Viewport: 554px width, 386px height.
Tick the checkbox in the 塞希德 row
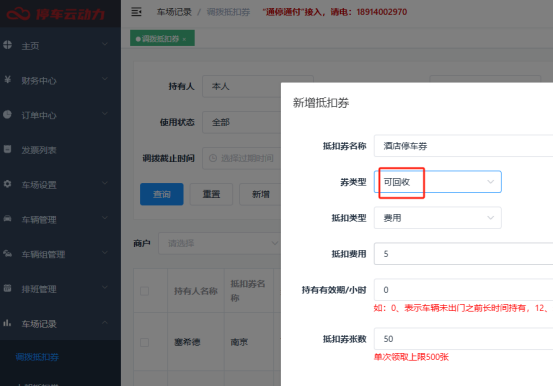pyautogui.click(x=144, y=342)
